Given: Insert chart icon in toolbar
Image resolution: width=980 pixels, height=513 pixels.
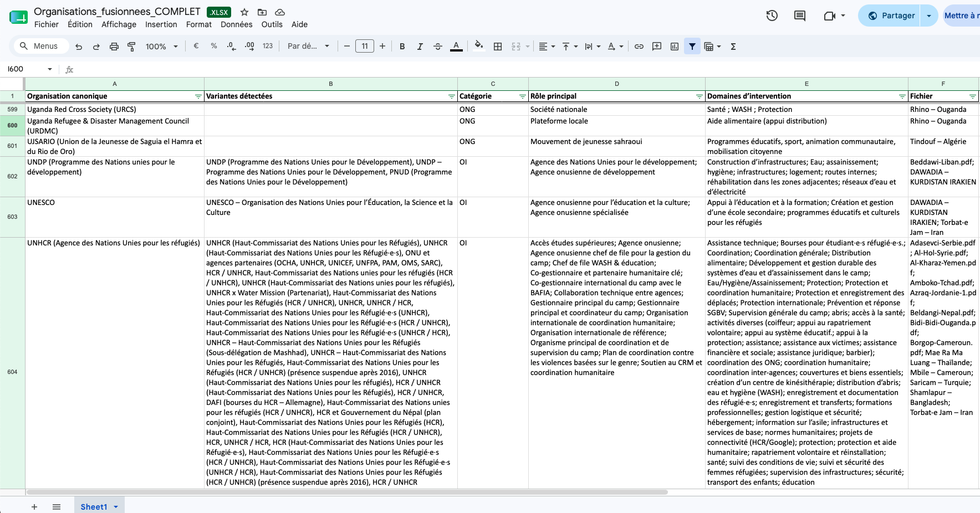Looking at the screenshot, I should 675,47.
